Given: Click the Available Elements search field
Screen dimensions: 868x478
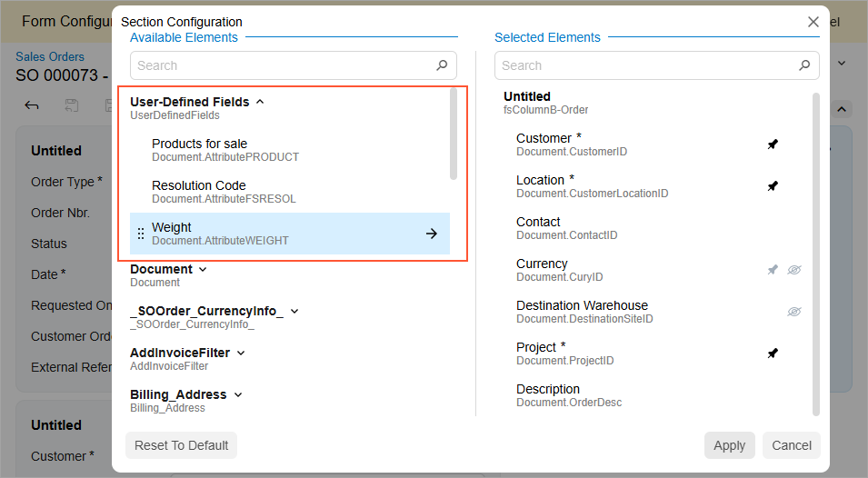Looking at the screenshot, I should [x=282, y=65].
